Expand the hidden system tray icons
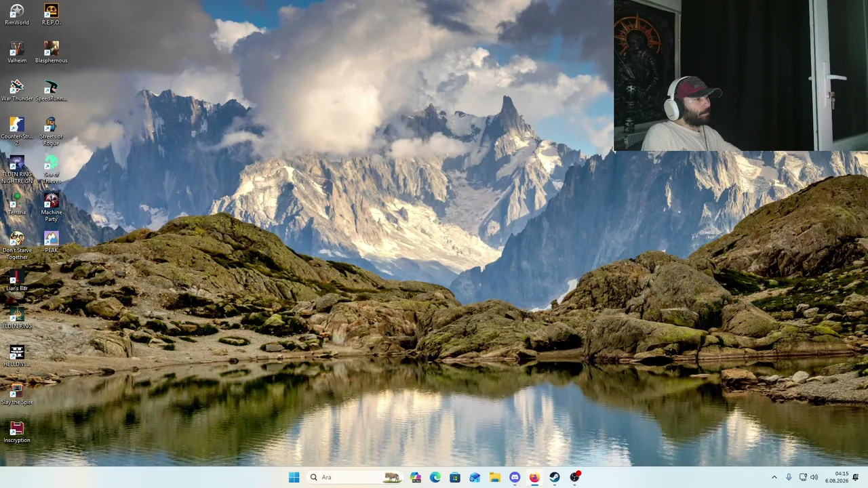The image size is (868, 488). click(774, 477)
